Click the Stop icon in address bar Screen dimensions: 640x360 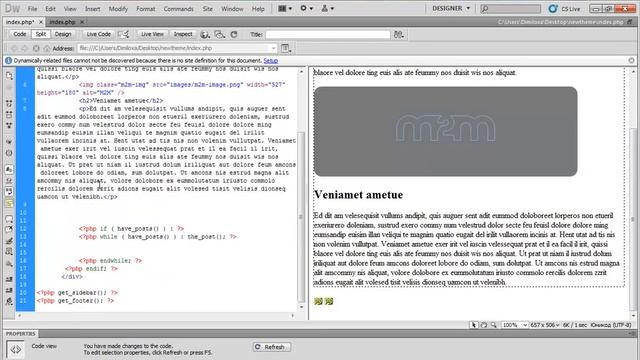(x=36, y=48)
